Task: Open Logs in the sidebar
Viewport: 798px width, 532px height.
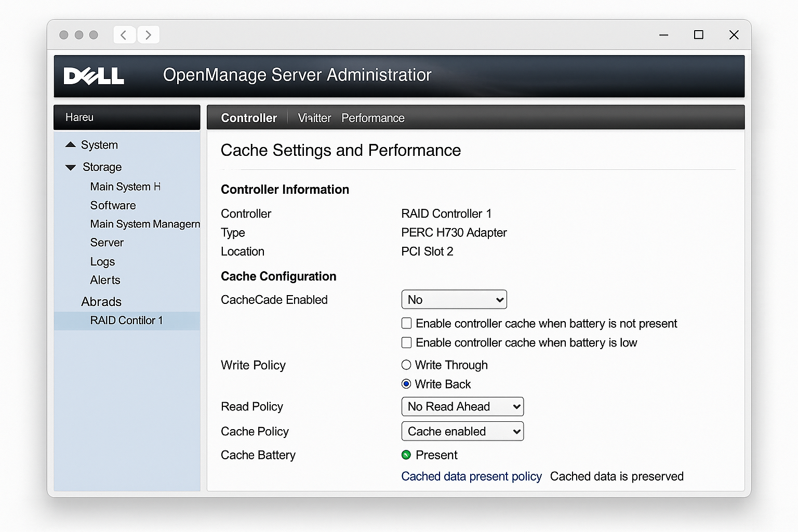Action: pos(102,261)
